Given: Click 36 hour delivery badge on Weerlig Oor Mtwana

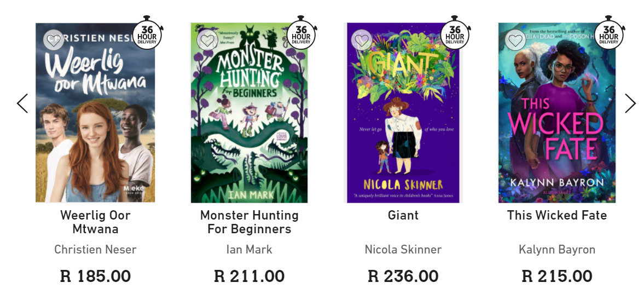Looking at the screenshot, I should pyautogui.click(x=147, y=34).
